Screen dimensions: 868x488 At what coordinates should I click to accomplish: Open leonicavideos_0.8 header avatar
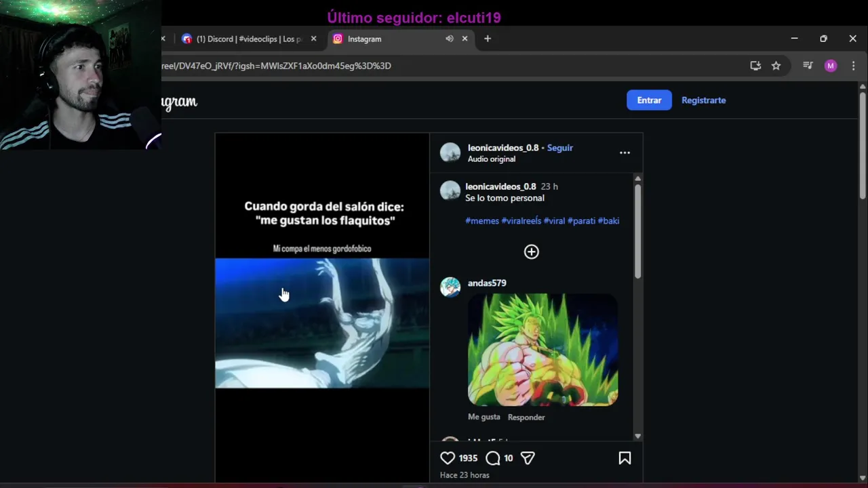pyautogui.click(x=450, y=152)
